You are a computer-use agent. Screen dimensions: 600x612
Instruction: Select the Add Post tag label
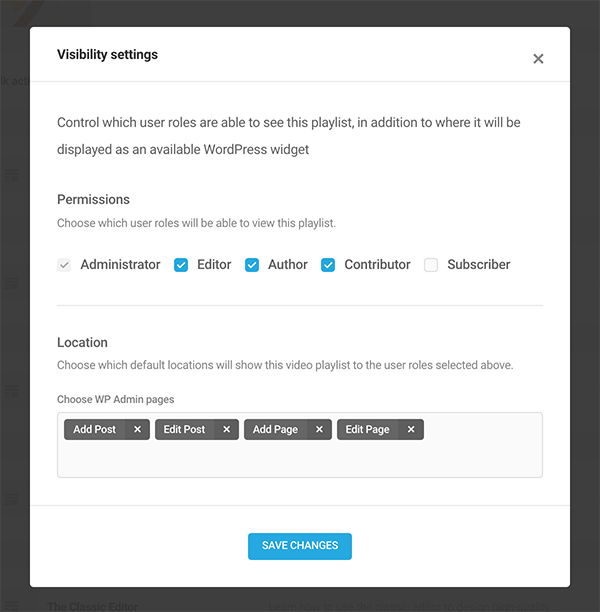tap(95, 430)
